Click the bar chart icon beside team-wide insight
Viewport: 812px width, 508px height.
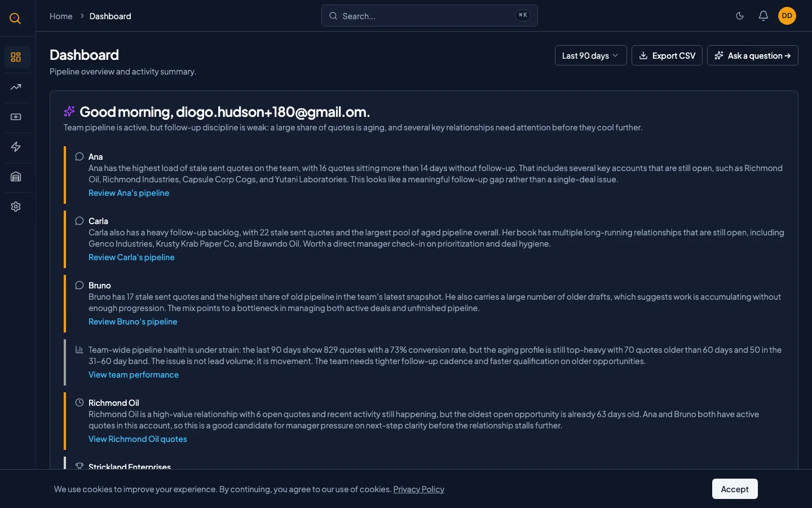80,350
